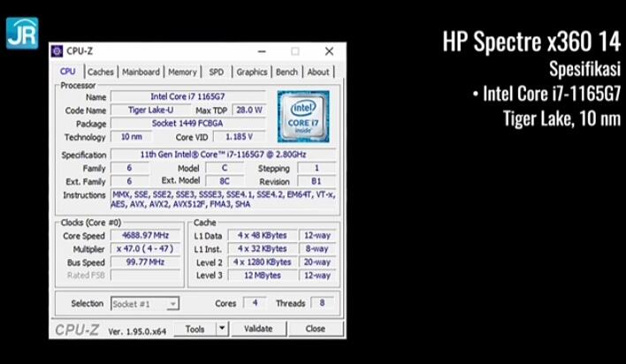This screenshot has height=364, width=626.
Task: Click L1 Inst. value 4 x 32 KBytes
Action: click(263, 248)
